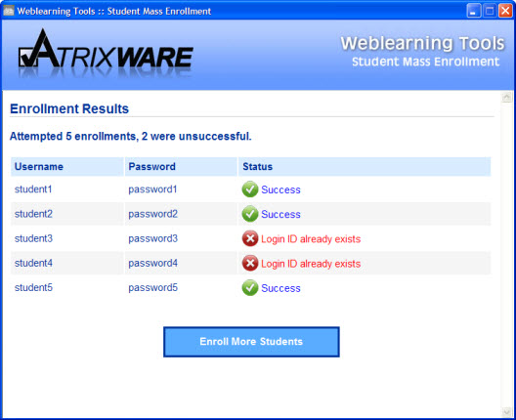The image size is (516, 420).
Task: Click the green checkmark icon for student1
Action: click(x=250, y=189)
